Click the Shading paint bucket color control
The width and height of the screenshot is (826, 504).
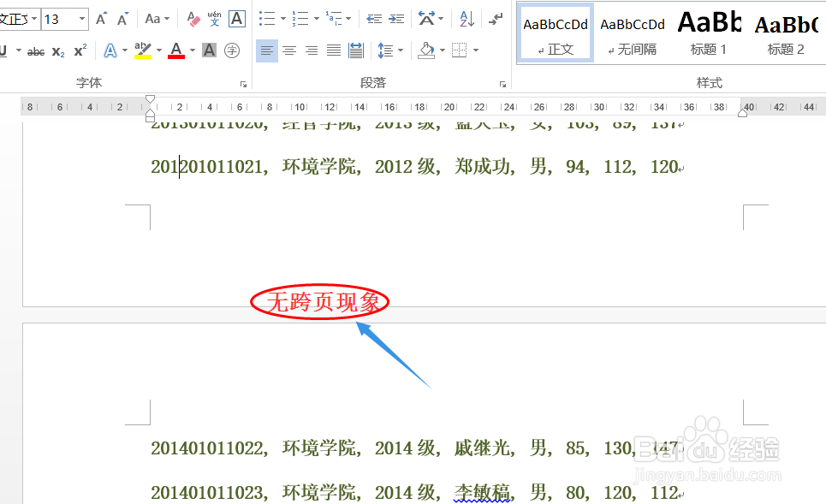pos(425,51)
